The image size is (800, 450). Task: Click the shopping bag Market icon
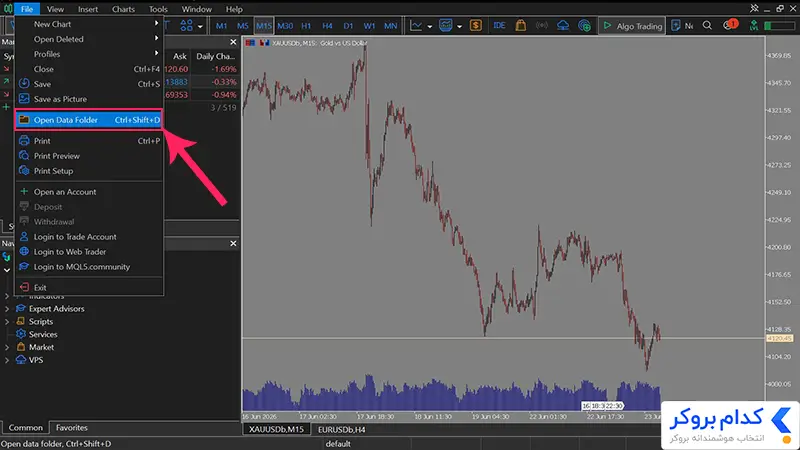click(520, 26)
